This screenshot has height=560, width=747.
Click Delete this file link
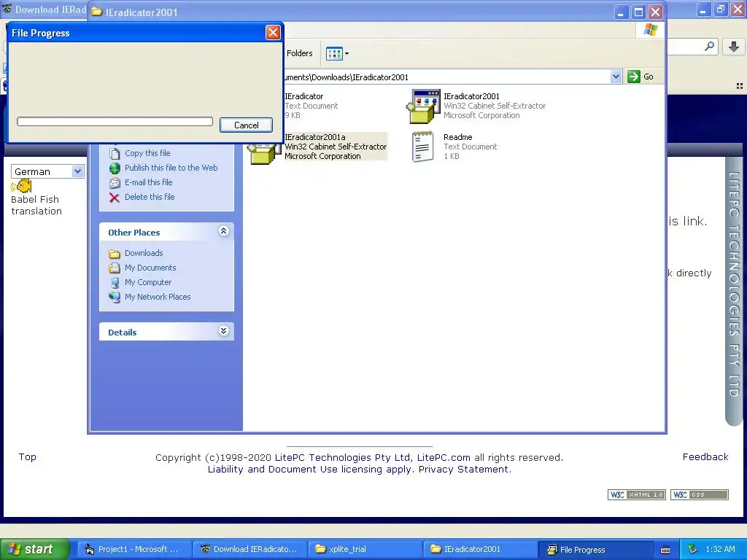click(x=150, y=197)
